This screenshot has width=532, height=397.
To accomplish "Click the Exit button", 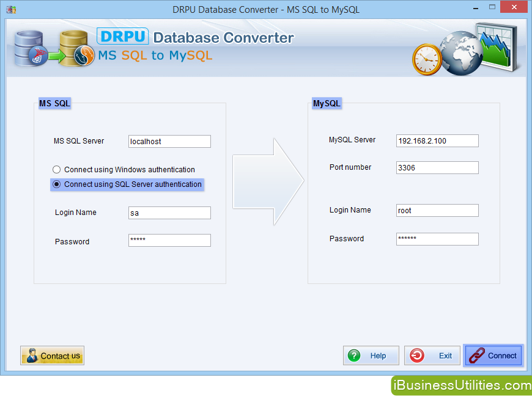I will click(x=432, y=355).
